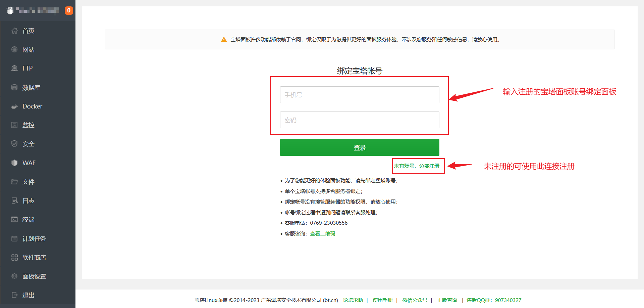
Task: Select the 监控 menu label
Action: (29, 125)
